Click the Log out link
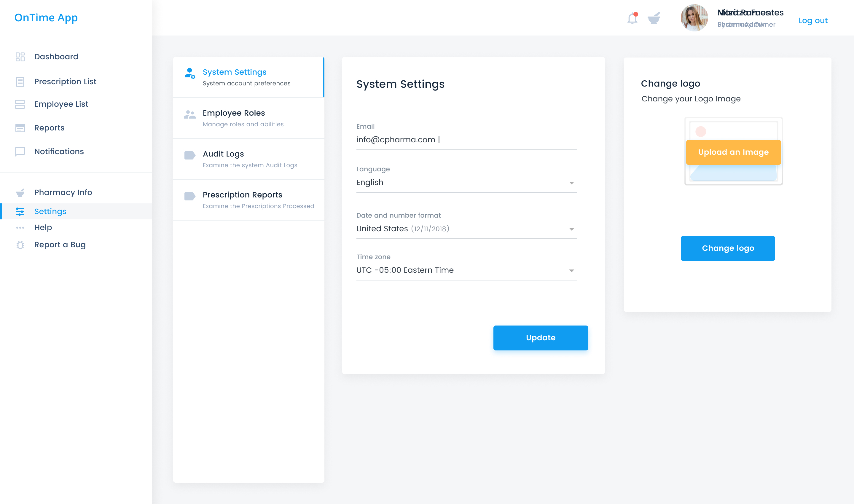Image resolution: width=854 pixels, height=504 pixels. (813, 21)
